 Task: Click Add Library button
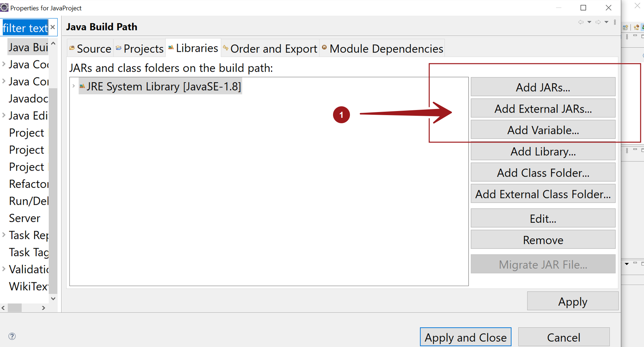543,151
